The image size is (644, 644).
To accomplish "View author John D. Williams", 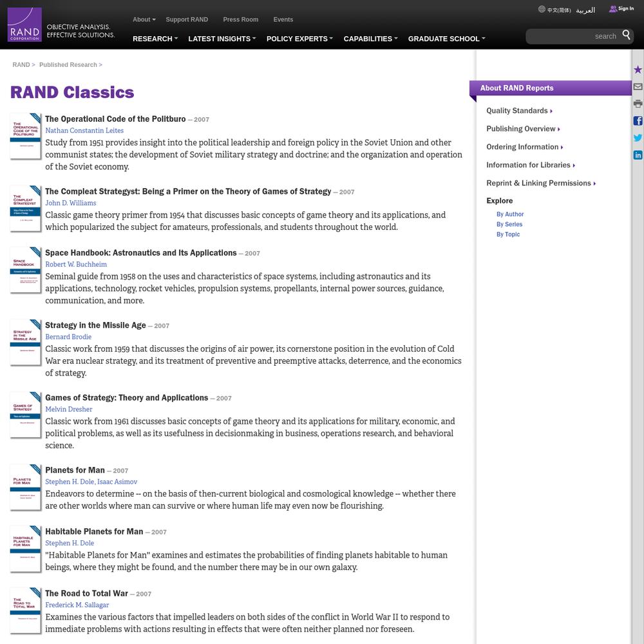I will pyautogui.click(x=71, y=203).
